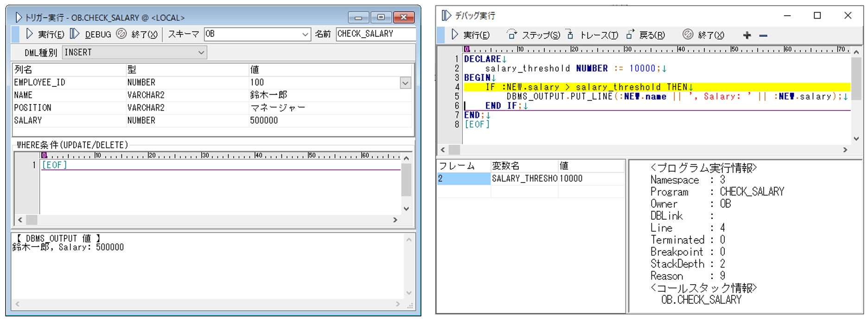Click the 値 column header in trigger grid
The image size is (868, 319).
point(330,70)
